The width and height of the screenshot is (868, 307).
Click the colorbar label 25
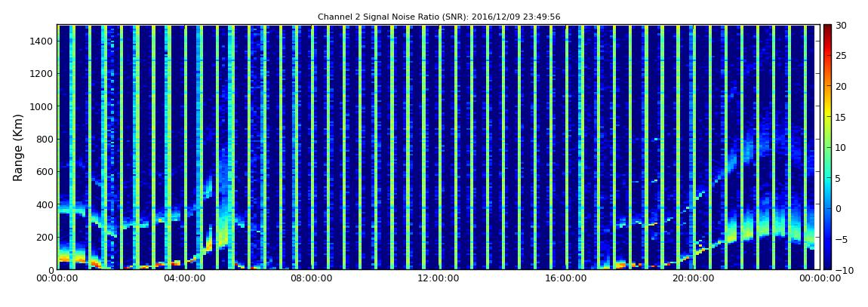pyautogui.click(x=842, y=55)
